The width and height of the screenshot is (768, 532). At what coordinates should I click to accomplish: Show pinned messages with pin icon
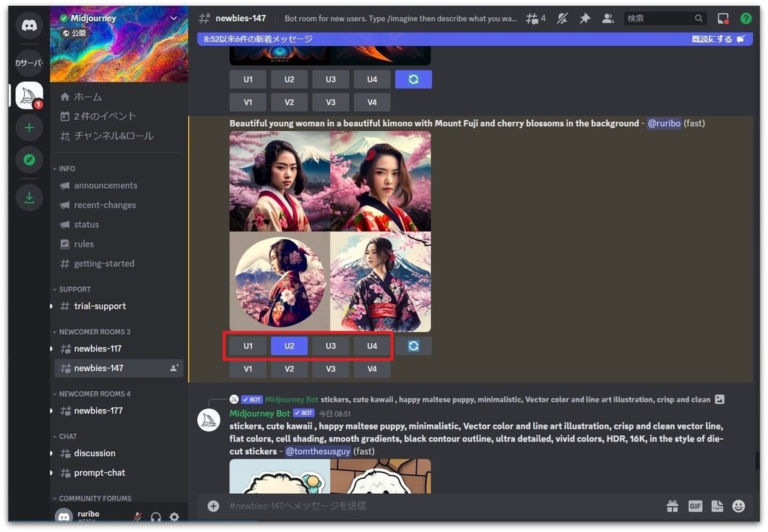pos(585,19)
